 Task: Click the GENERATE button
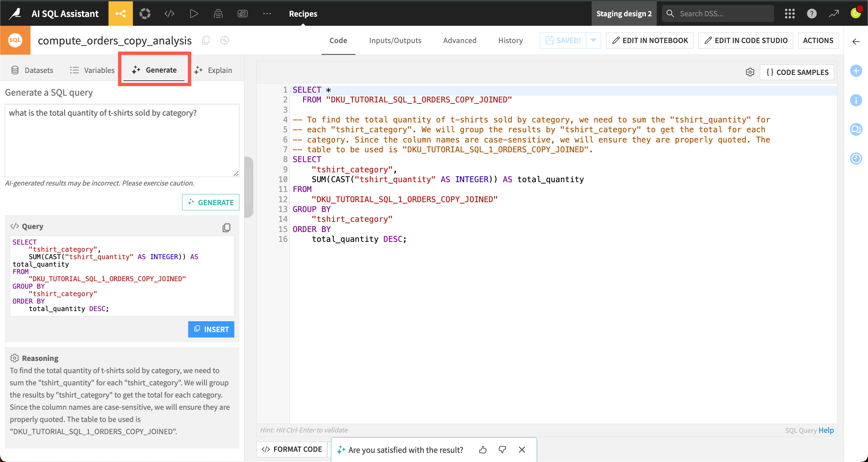(211, 202)
